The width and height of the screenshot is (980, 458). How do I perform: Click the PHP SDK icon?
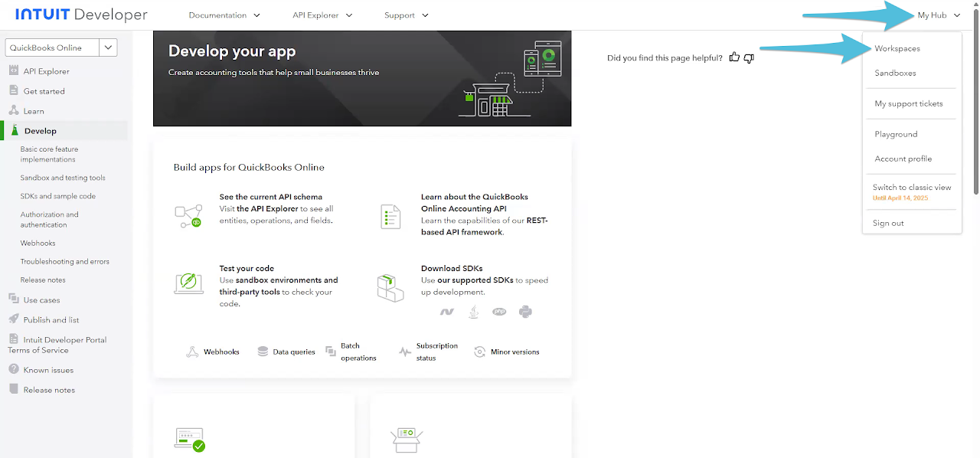500,312
